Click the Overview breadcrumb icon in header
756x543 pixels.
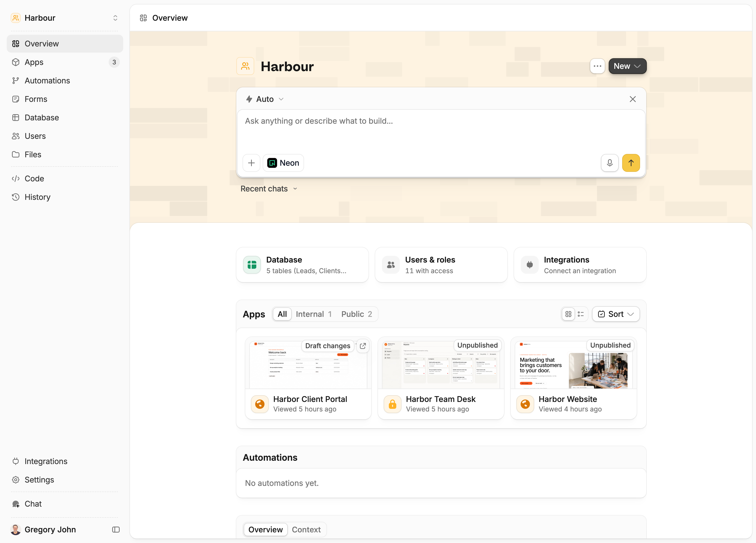[143, 18]
